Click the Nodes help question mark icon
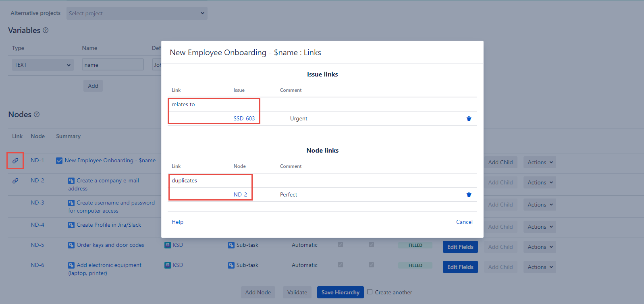 click(x=37, y=114)
